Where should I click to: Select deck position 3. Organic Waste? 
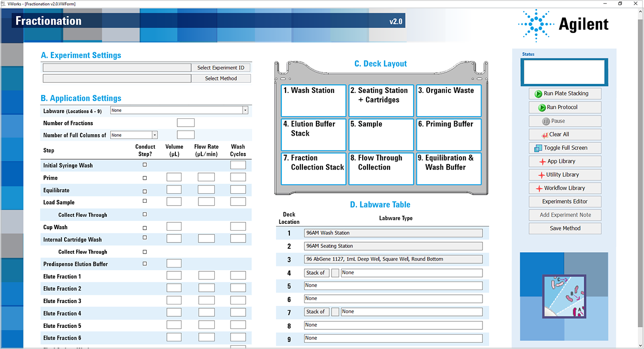(449, 101)
